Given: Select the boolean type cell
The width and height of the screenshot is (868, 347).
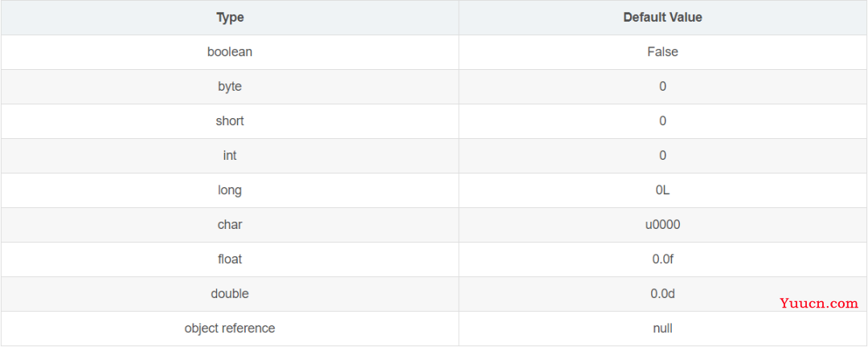Looking at the screenshot, I should 230,52.
